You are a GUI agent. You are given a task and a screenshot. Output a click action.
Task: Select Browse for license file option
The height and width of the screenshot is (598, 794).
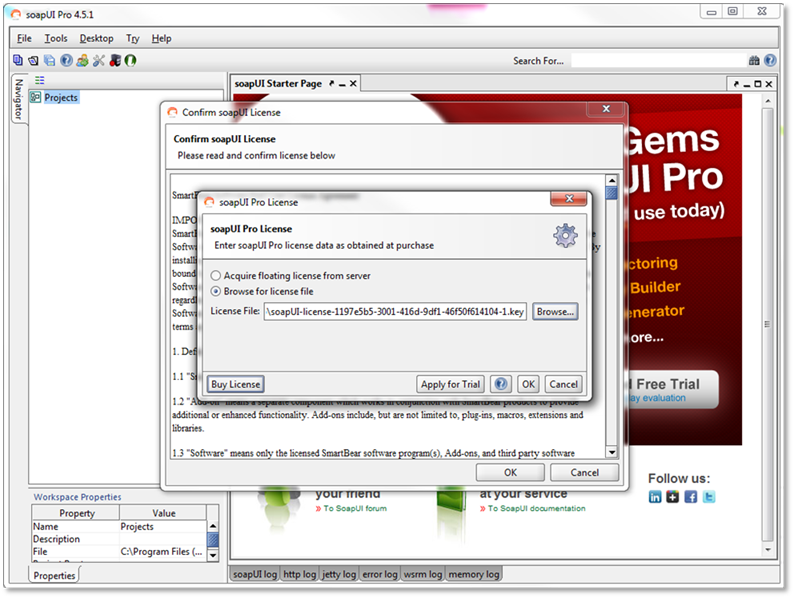coord(216,292)
